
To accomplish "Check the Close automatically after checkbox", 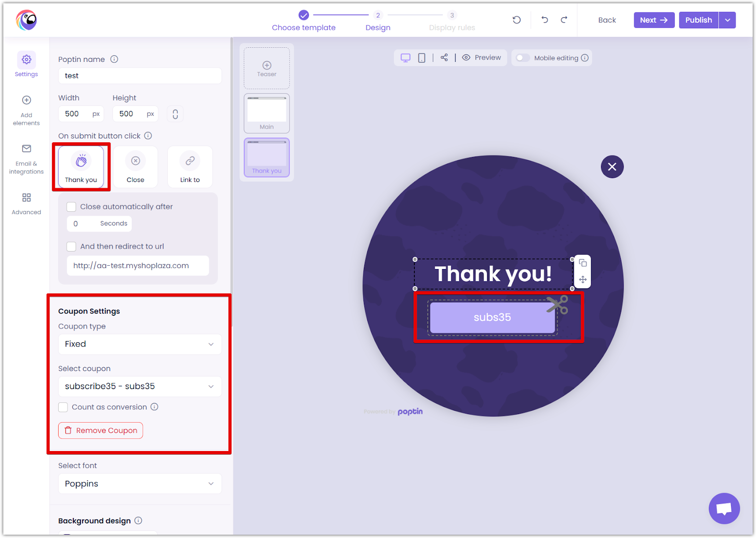I will 71,207.
